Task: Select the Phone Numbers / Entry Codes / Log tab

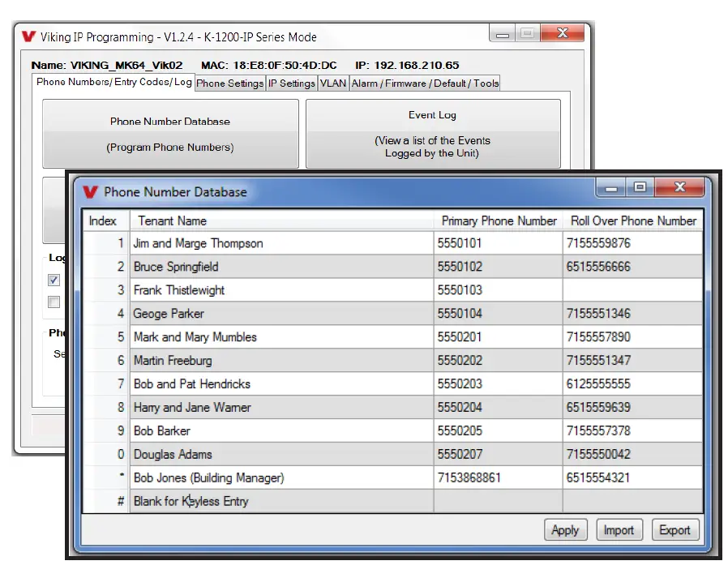Action: 113,82
